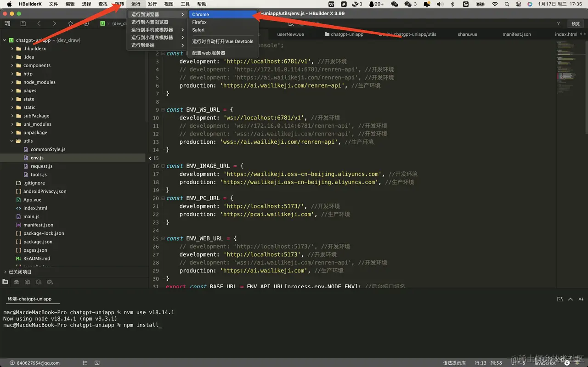Image resolution: width=588 pixels, height=367 pixels.
Task: Expand the node_modules folder
Action: 12,82
